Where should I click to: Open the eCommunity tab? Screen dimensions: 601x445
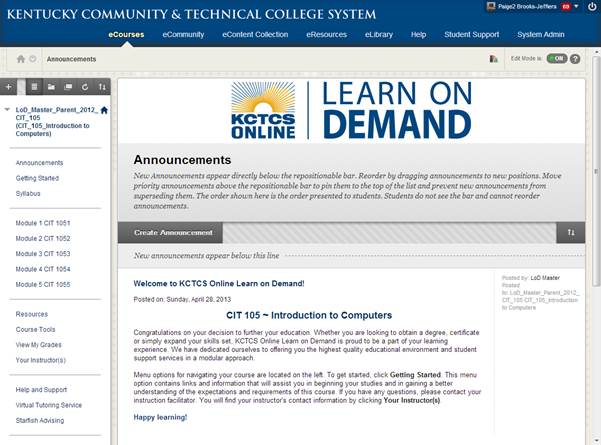point(183,34)
